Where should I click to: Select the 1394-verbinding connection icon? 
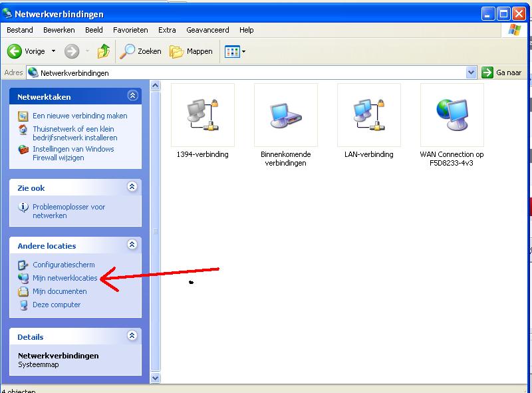(x=203, y=116)
